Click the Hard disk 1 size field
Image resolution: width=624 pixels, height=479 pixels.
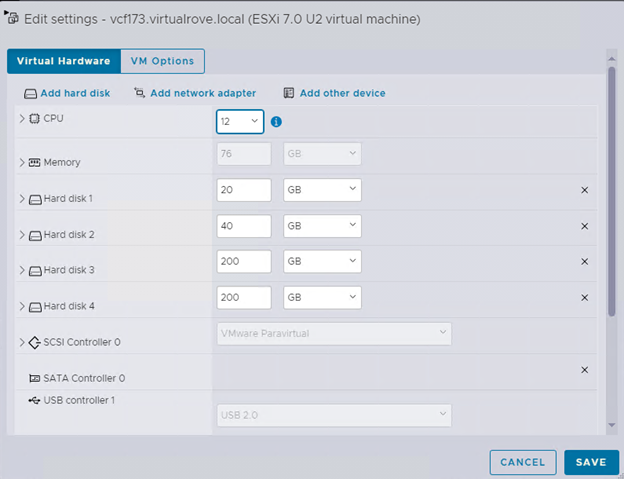click(244, 190)
